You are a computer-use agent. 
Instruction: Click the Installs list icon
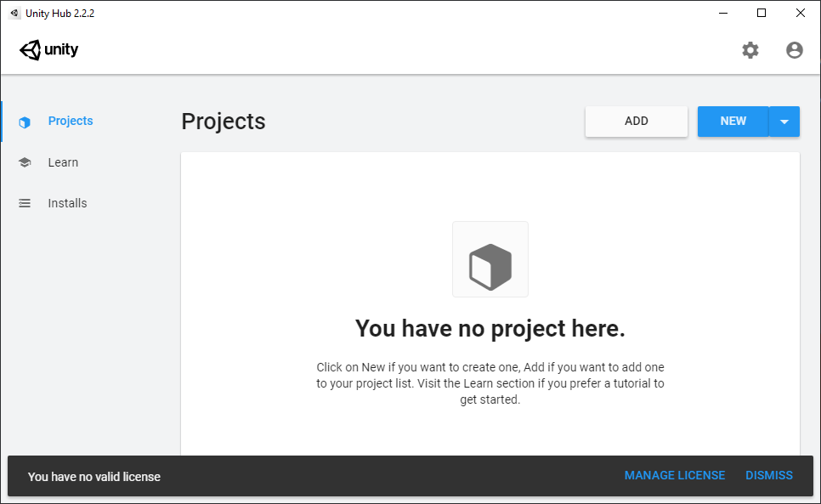point(25,203)
